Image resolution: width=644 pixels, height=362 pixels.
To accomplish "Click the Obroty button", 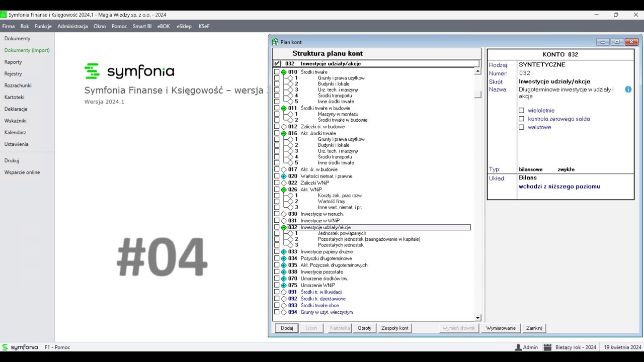I will (365, 328).
